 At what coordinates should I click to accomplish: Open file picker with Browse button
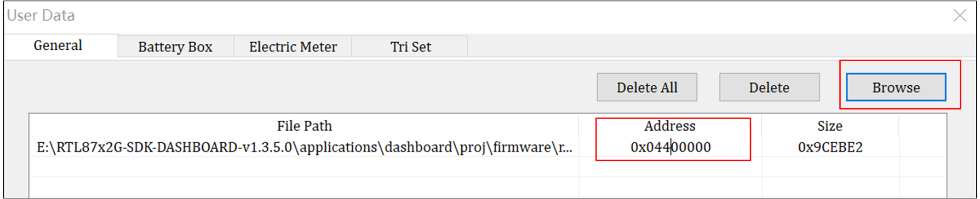pos(896,87)
